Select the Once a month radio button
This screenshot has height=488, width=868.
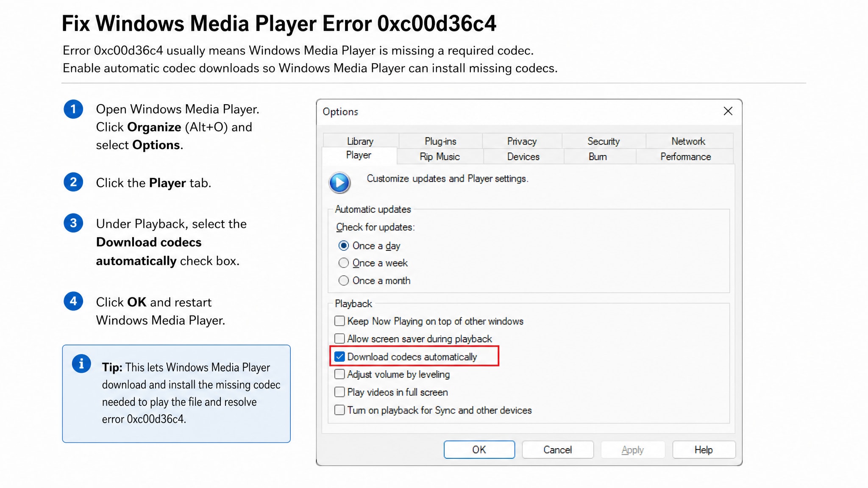click(x=343, y=280)
